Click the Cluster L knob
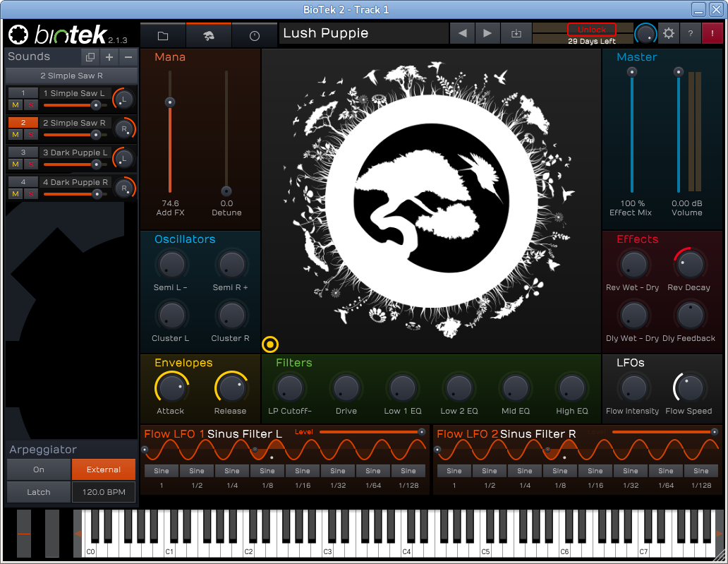Viewport: 728px width, 564px height. (171, 316)
